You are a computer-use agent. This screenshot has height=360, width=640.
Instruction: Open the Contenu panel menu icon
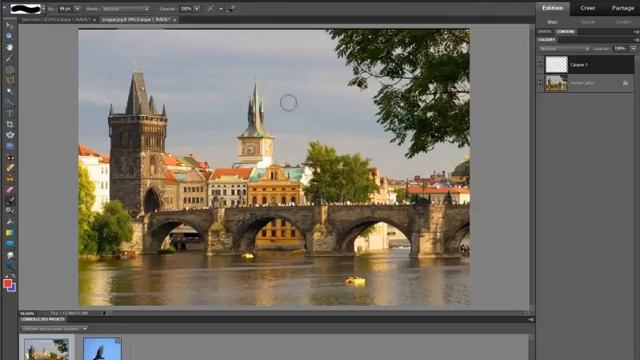point(636,31)
